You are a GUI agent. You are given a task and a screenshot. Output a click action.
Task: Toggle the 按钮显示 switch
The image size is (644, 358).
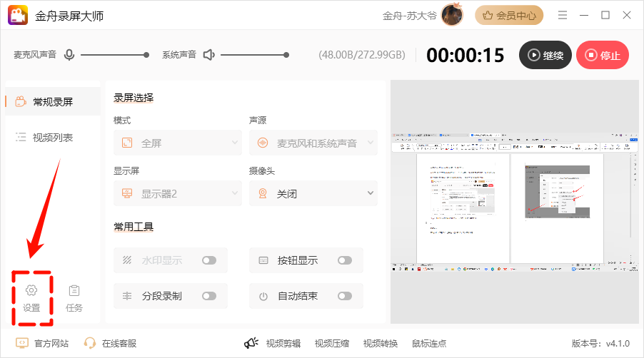[x=345, y=260]
